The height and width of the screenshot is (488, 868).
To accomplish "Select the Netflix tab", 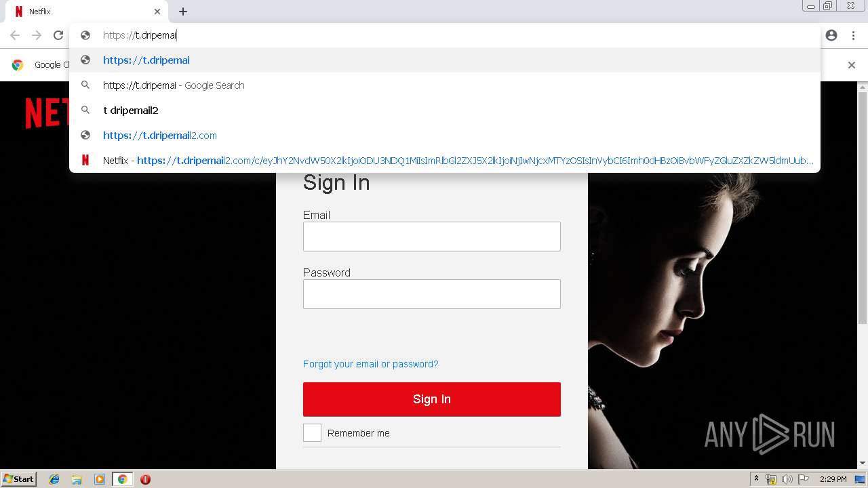I will pos(87,12).
